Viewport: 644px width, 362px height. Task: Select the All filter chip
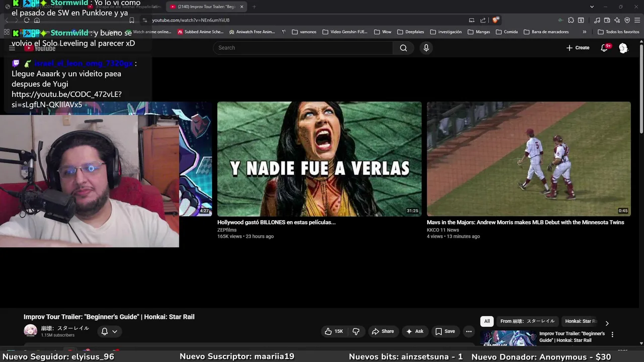click(x=487, y=321)
